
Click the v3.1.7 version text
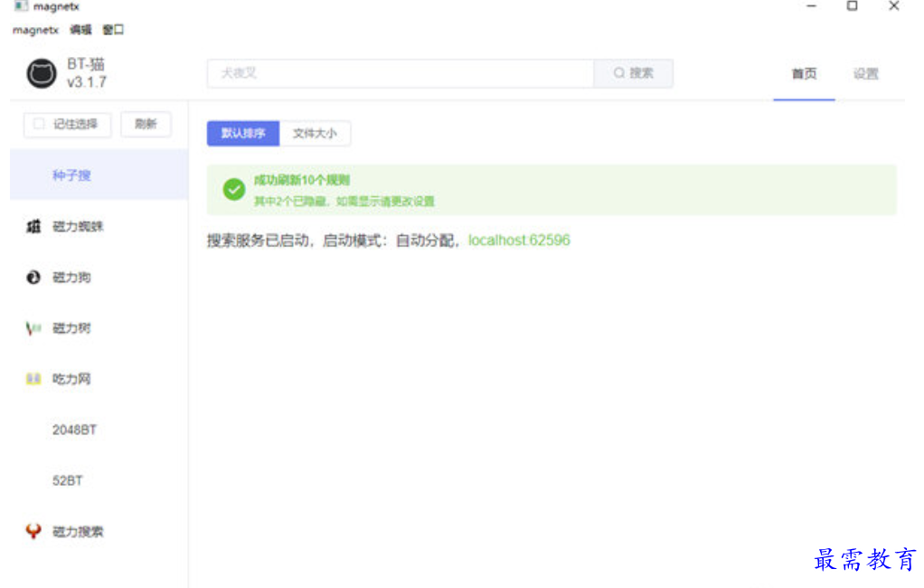point(87,82)
